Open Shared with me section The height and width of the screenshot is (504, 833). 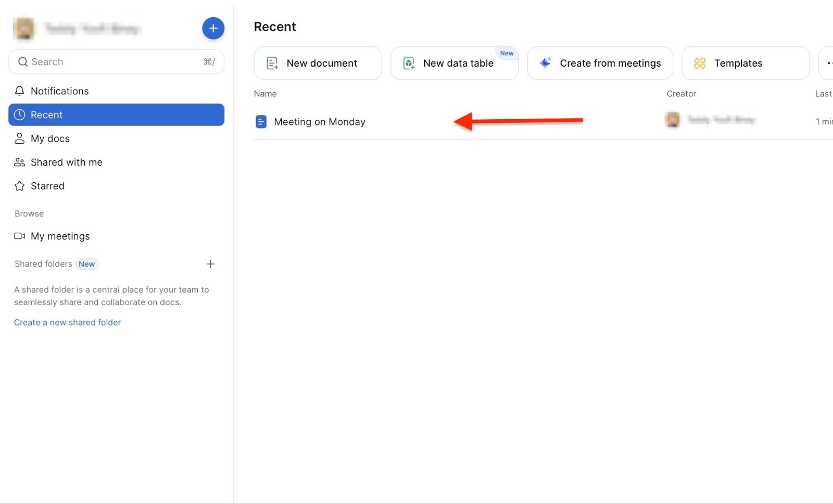point(116,162)
